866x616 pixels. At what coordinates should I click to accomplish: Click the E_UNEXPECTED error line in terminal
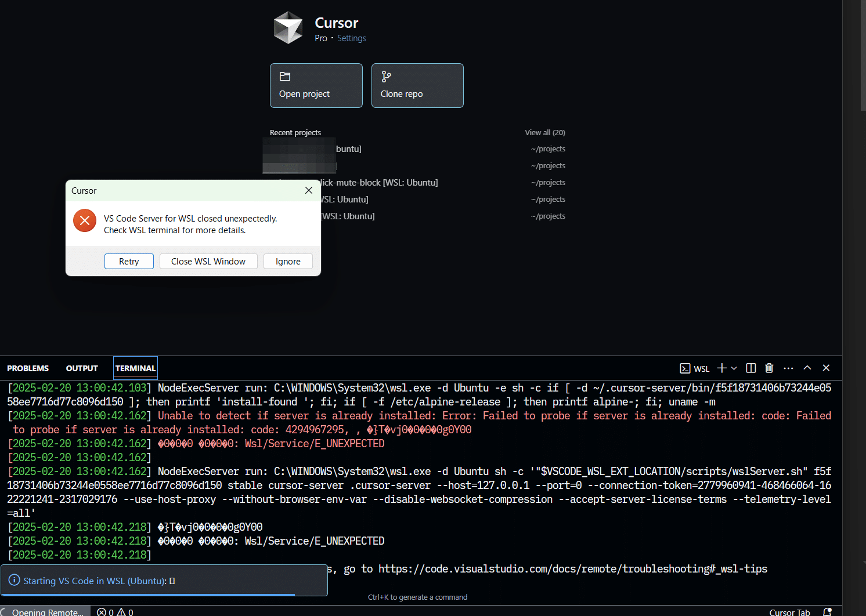coord(271,444)
